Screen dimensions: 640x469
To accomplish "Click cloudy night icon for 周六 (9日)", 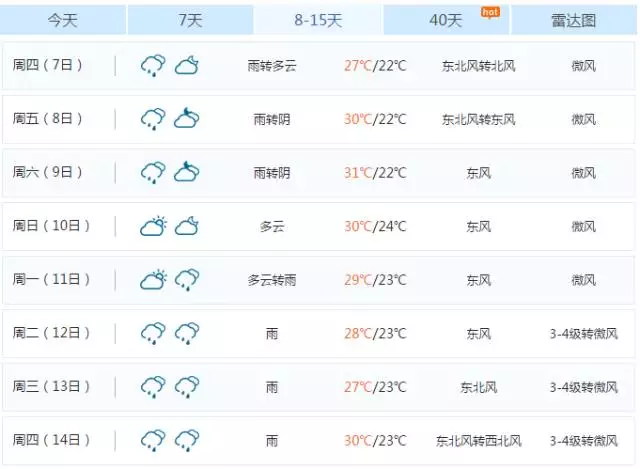I will pyautogui.click(x=187, y=173).
